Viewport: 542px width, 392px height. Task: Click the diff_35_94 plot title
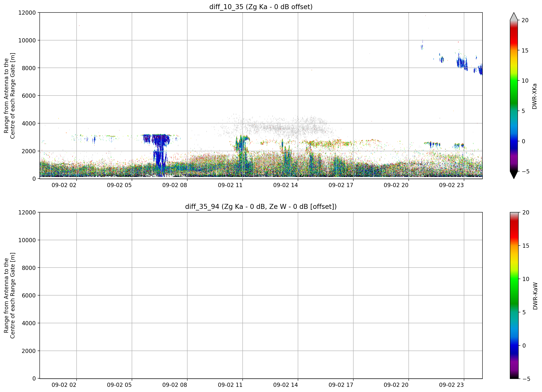coord(261,207)
